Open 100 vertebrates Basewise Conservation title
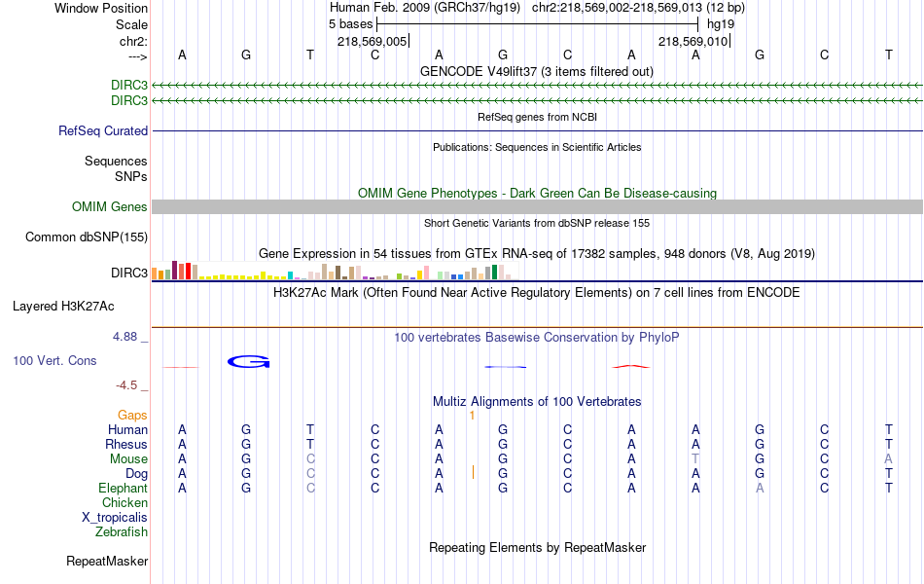 [537, 338]
